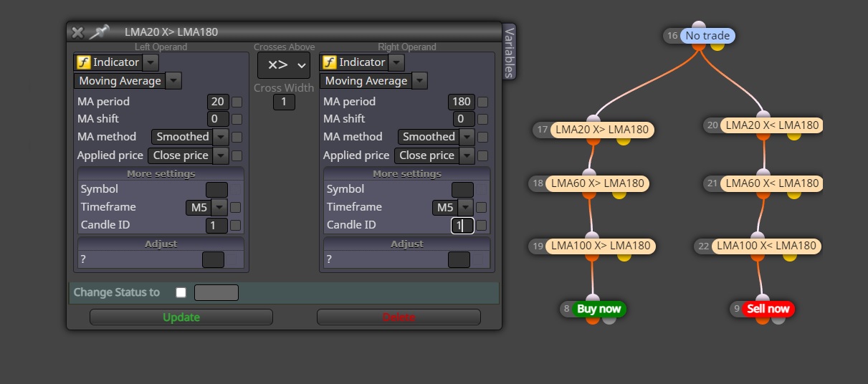The height and width of the screenshot is (384, 868).
Task: Click the green Update button
Action: click(181, 317)
